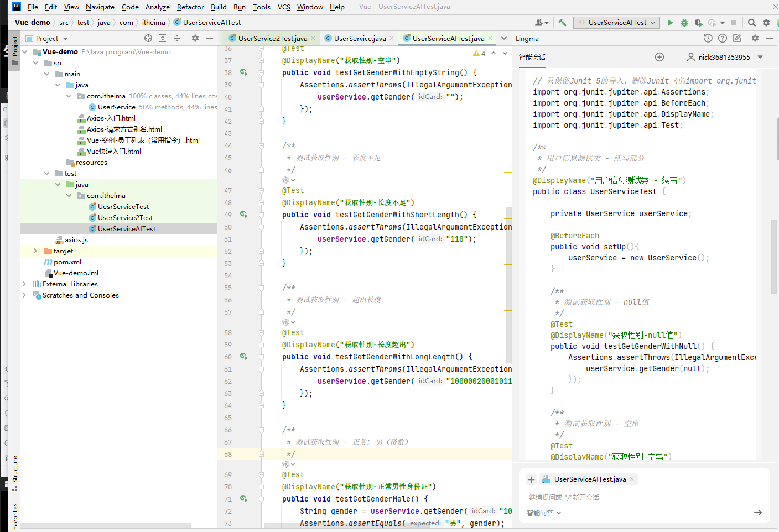This screenshot has width=779, height=532.
Task: Click run gutter icon beside testGetGenderWithEmptyString
Action: pos(243,72)
